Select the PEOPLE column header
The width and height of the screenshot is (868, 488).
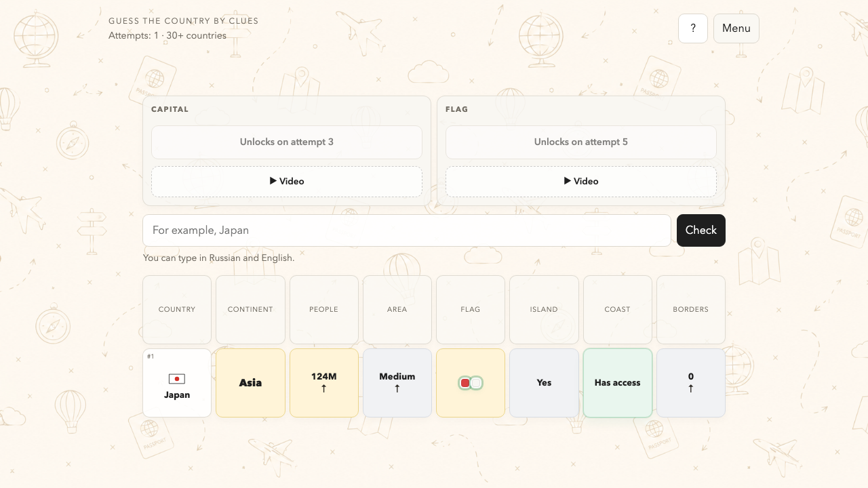[324, 310]
